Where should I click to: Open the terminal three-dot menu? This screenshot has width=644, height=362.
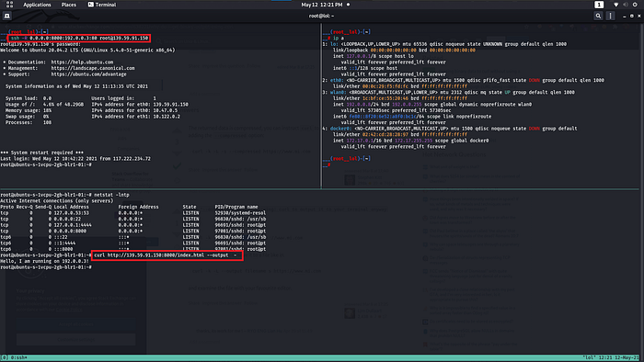pos(610,16)
